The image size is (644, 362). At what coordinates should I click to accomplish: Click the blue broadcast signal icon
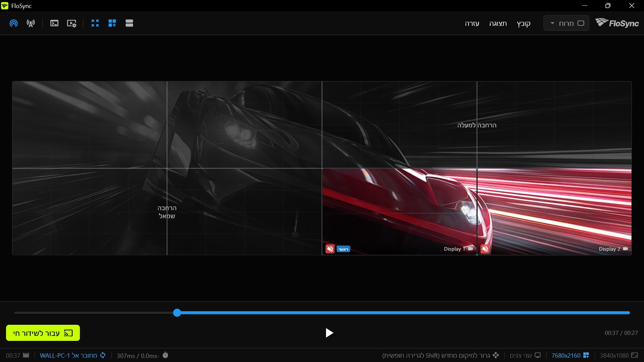14,23
